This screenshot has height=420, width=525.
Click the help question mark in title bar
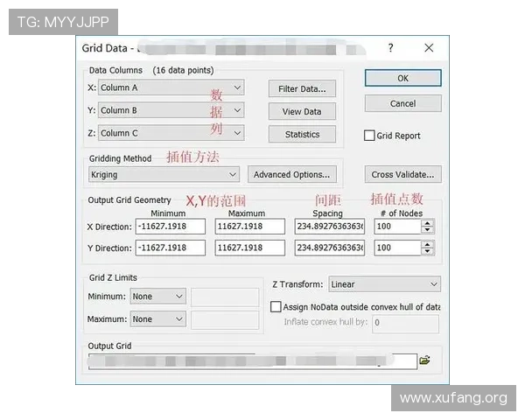coord(390,48)
